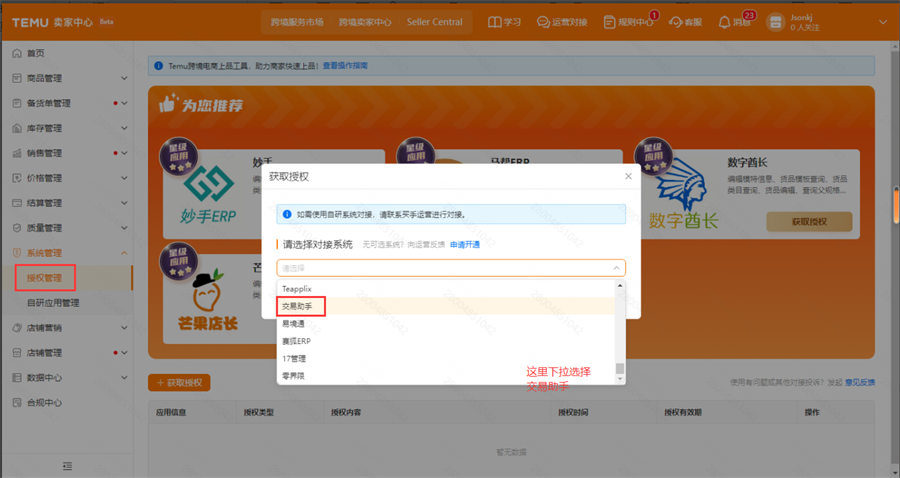Open 授权管理 in sidebar
Viewport: 900px width, 478px height.
coord(44,278)
